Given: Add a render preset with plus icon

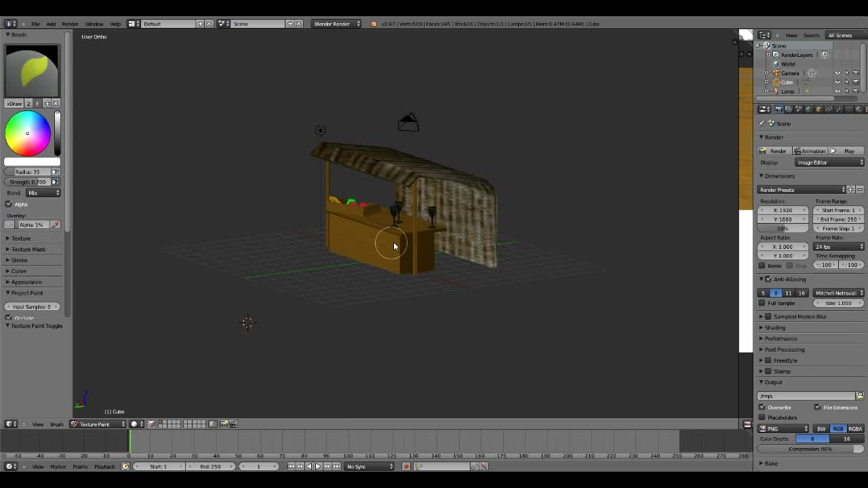Looking at the screenshot, I should click(851, 190).
